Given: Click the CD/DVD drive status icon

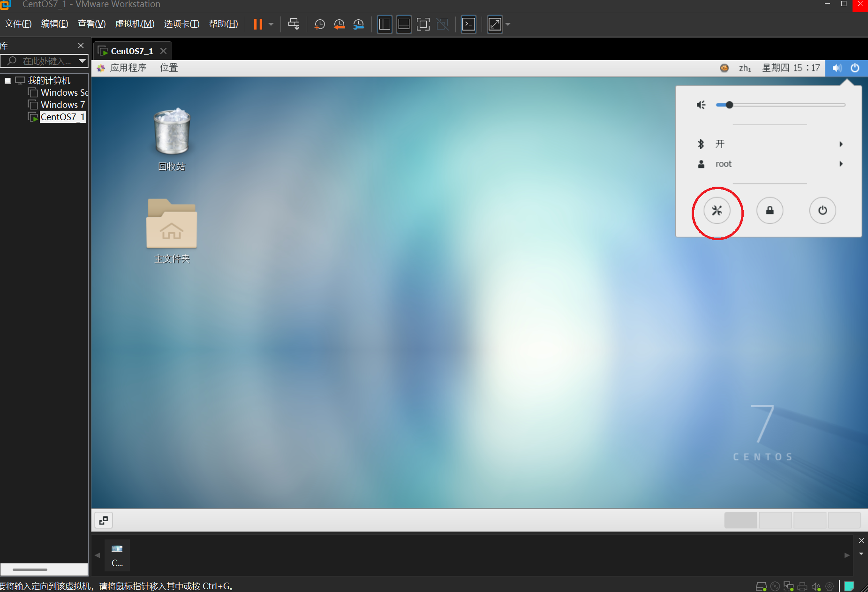Looking at the screenshot, I should tap(776, 586).
